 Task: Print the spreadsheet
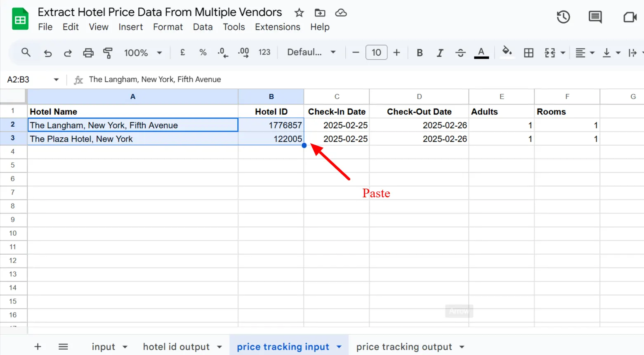88,53
